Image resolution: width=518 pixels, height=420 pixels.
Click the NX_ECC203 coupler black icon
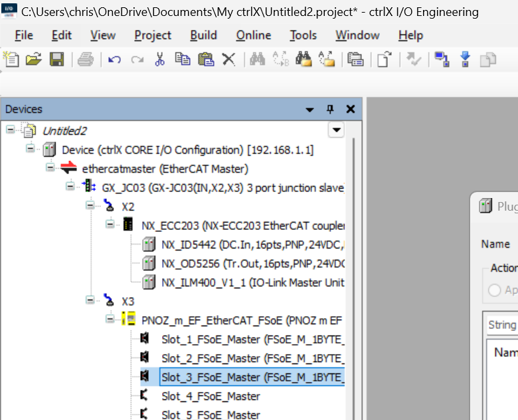click(x=128, y=224)
